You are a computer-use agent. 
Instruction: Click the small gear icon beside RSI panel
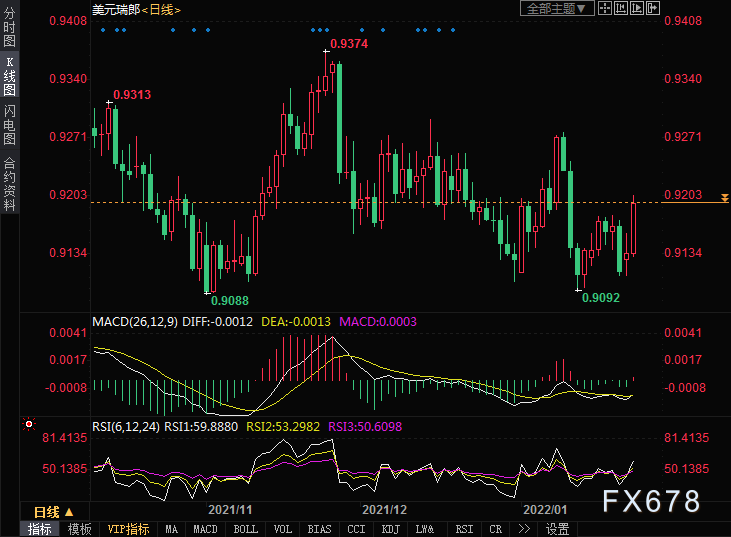pos(28,424)
